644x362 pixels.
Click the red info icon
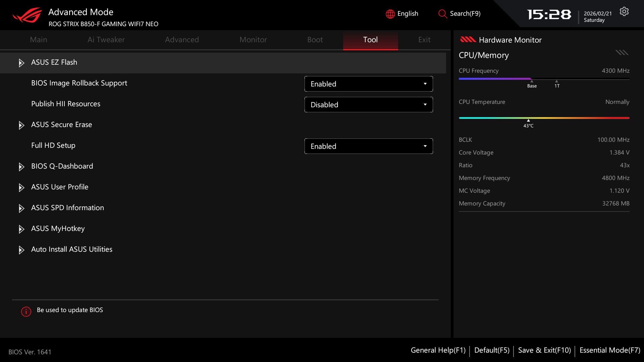coord(26,311)
